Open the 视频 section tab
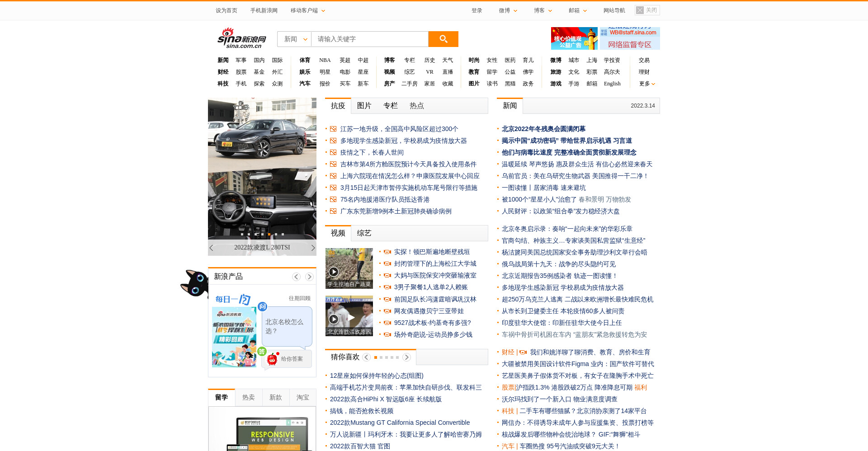The width and height of the screenshot is (868, 451). point(338,233)
